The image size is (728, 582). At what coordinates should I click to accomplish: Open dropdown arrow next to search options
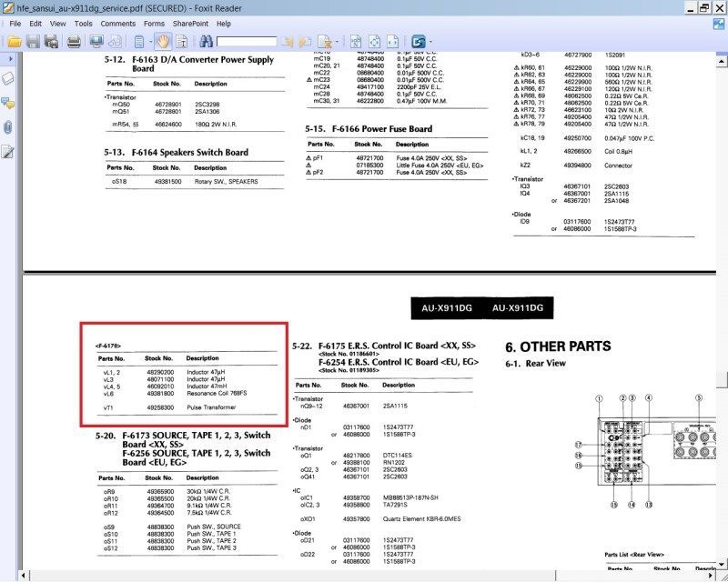tap(337, 42)
